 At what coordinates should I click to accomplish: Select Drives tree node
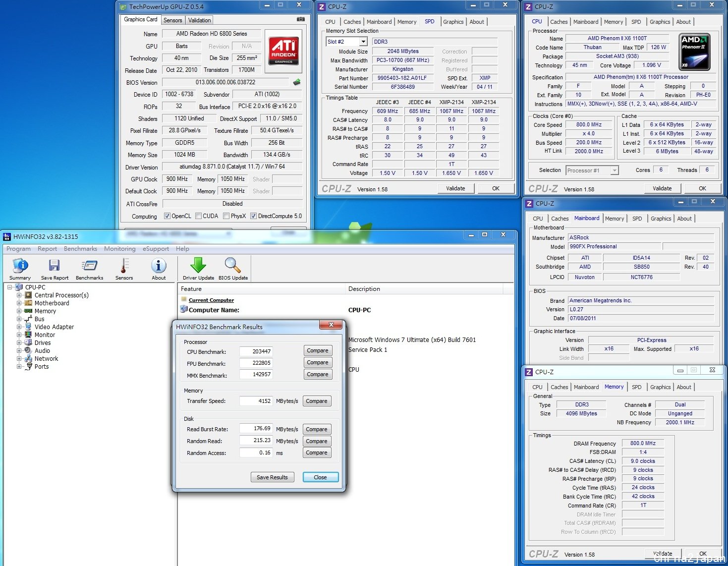coord(43,342)
